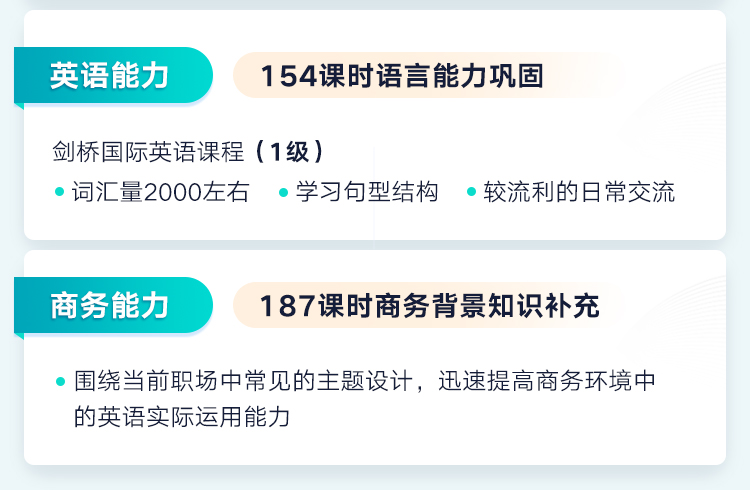Screen dimensions: 750x490
Task: Click the bullet dot before 围绕当前职场
Action: click(60, 382)
